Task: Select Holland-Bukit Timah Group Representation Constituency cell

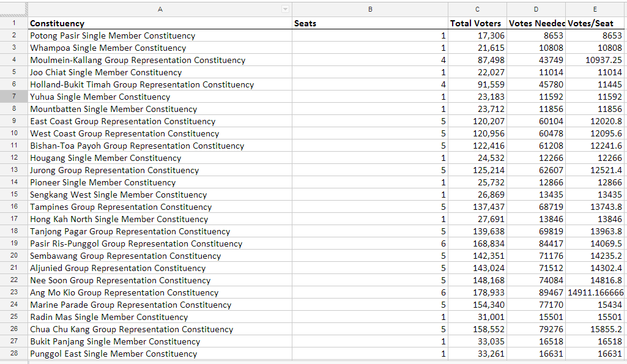Action: click(x=160, y=84)
